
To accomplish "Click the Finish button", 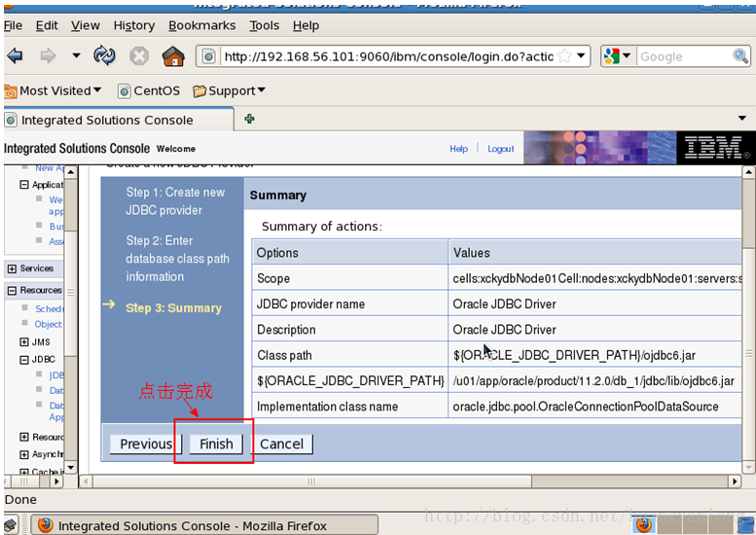I will point(216,444).
